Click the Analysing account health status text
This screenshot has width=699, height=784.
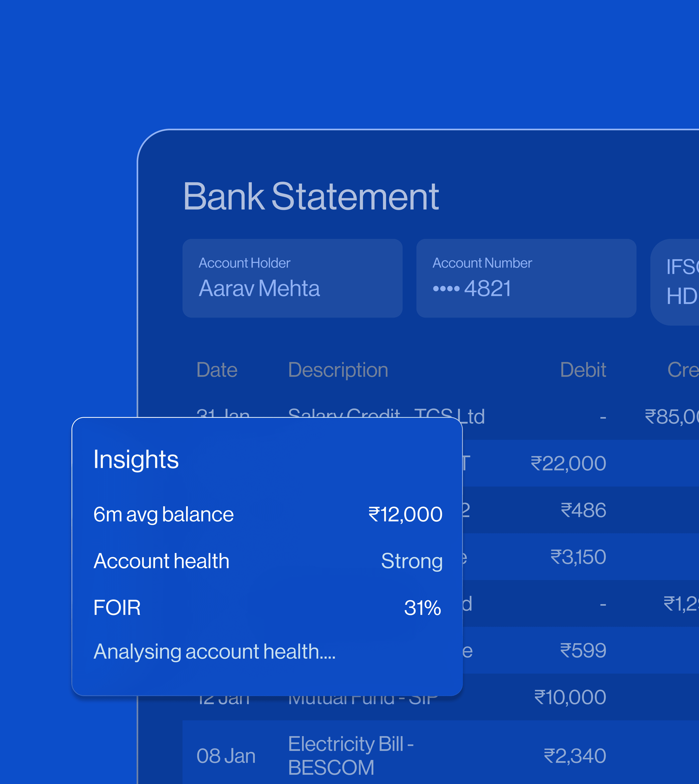(x=215, y=652)
